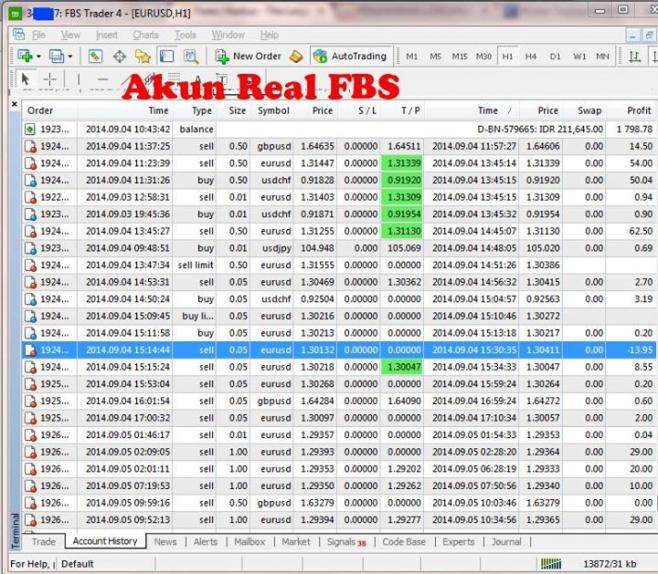The width and height of the screenshot is (658, 574).
Task: Switch to the Signals tab
Action: pyautogui.click(x=346, y=542)
